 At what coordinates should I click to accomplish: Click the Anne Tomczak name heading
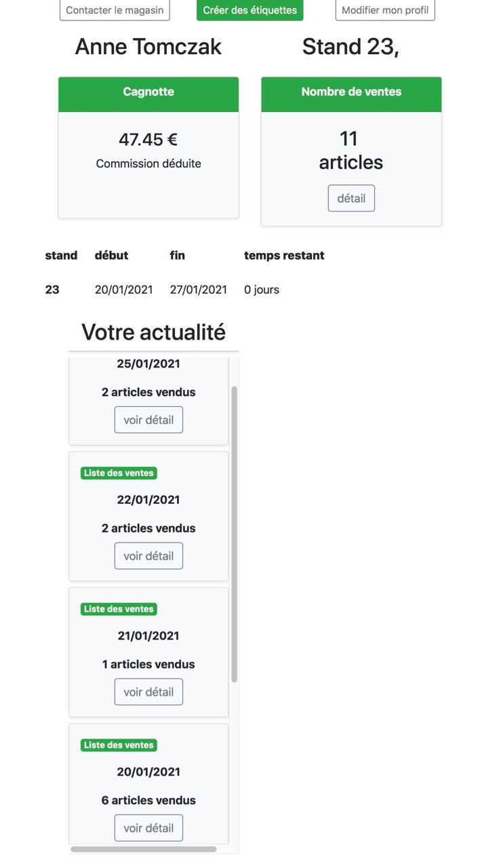tap(148, 47)
